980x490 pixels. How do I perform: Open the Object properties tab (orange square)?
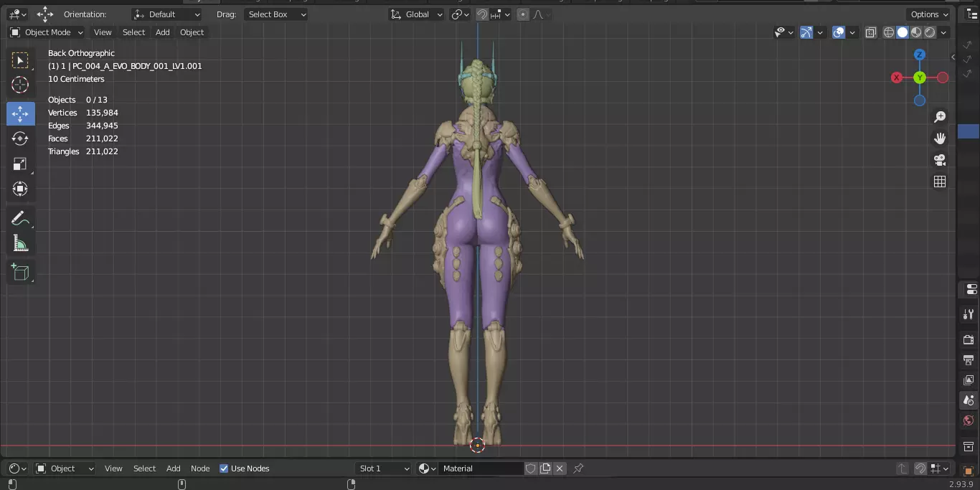(x=969, y=471)
